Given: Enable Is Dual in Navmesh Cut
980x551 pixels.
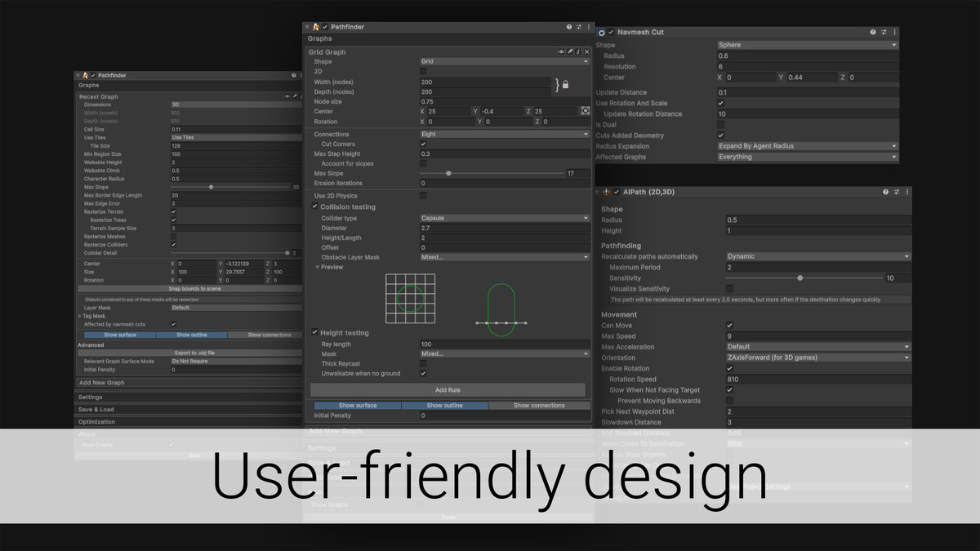Looking at the screenshot, I should click(x=721, y=125).
